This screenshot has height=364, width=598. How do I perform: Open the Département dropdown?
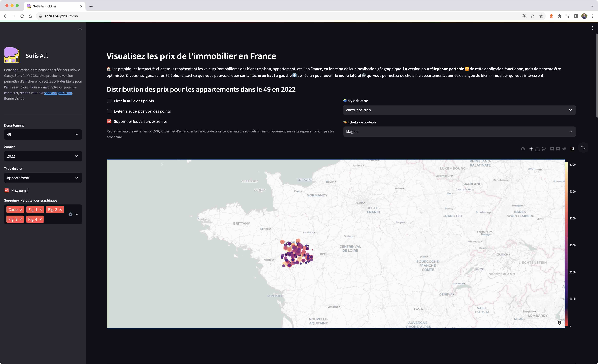[x=43, y=134]
